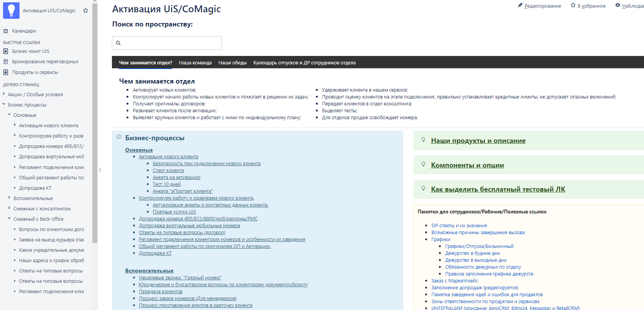The image size is (644, 310).
Task: Open Графики/Отпуска/Больничный link
Action: [x=479, y=246]
